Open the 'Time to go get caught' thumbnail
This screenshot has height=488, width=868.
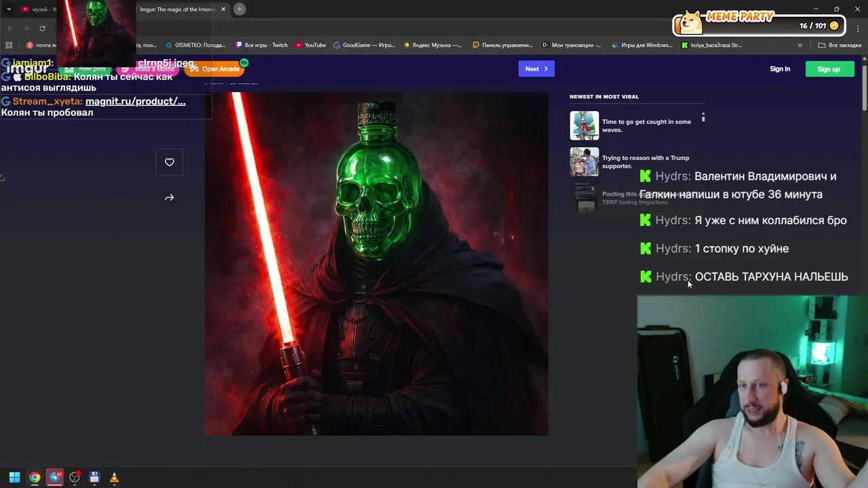tap(585, 125)
